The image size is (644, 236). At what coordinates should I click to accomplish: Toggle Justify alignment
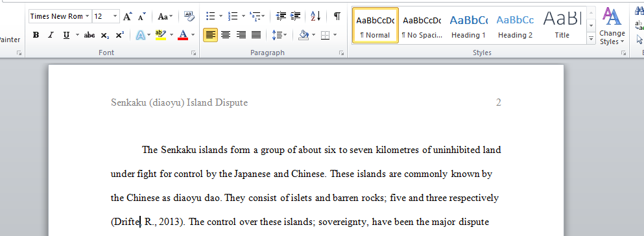click(x=256, y=35)
